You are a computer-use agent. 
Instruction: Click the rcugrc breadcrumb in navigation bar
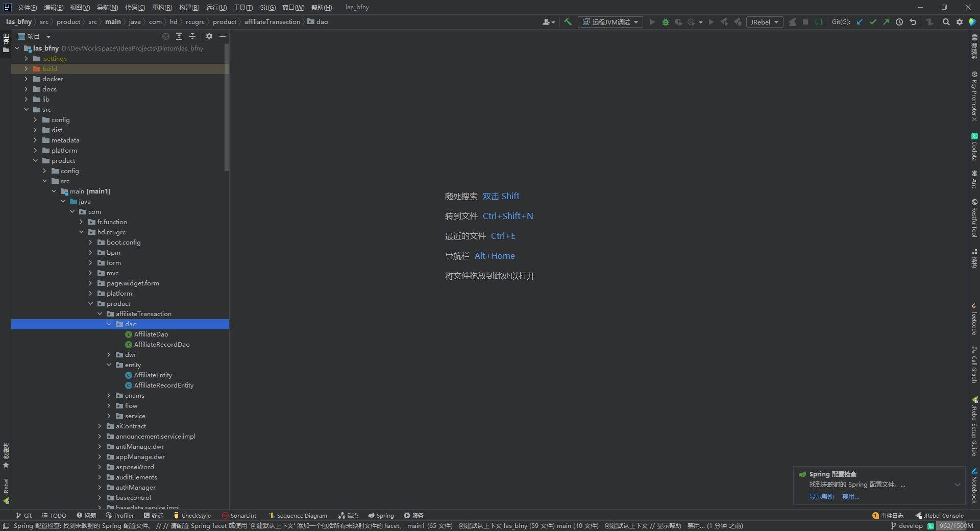[x=195, y=22]
